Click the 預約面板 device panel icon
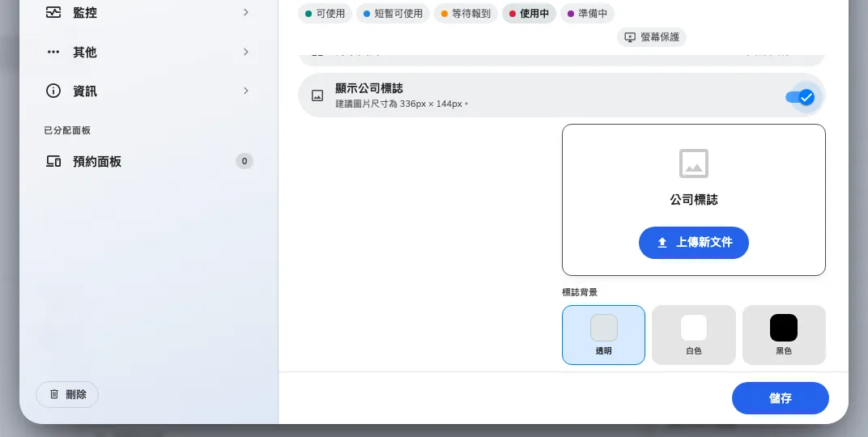Screen dimensions: 868x437 pos(53,162)
